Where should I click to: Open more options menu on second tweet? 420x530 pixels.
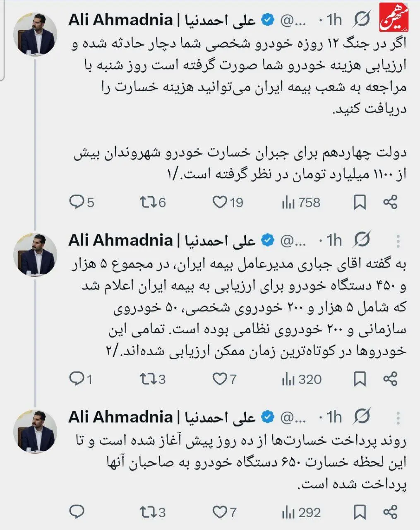[398, 241]
